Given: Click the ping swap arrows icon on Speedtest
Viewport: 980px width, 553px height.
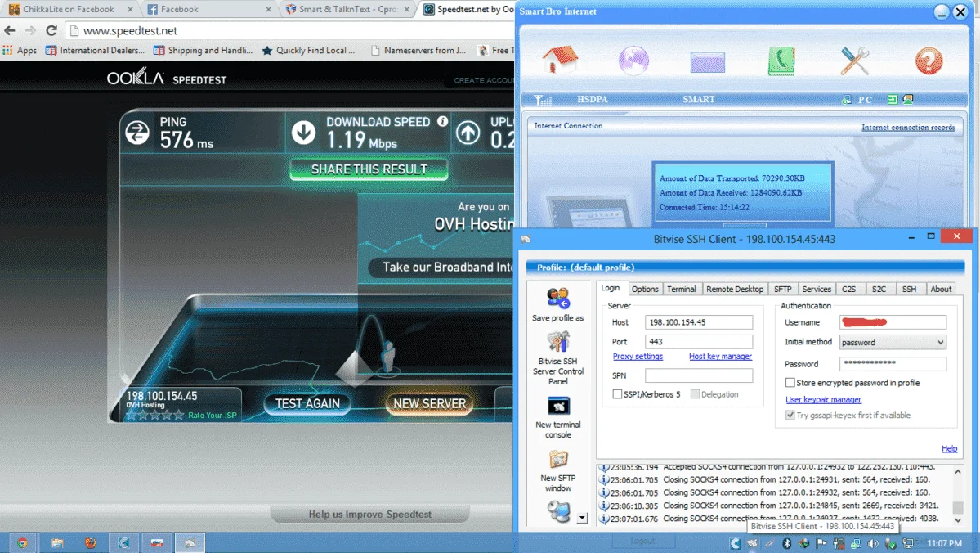Looking at the screenshot, I should pos(136,133).
